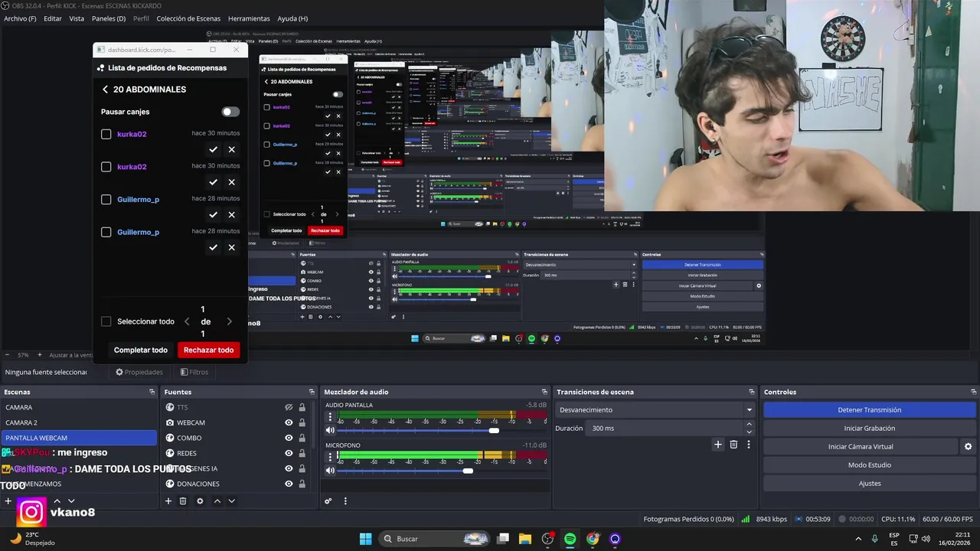This screenshot has height=551, width=980.
Task: Click the Duración 300 ms field
Action: [664, 428]
